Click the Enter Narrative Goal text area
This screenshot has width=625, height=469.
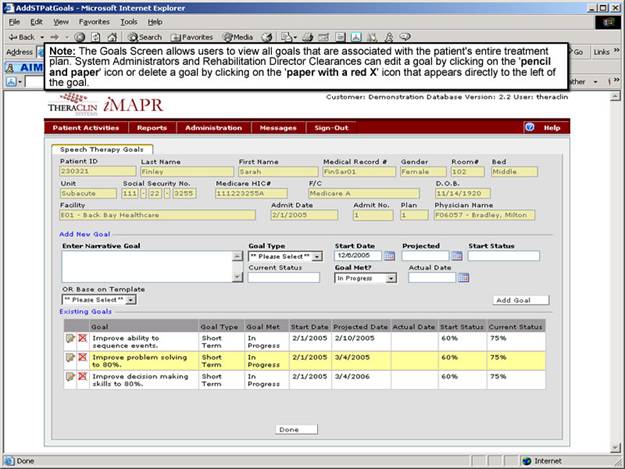(150, 266)
